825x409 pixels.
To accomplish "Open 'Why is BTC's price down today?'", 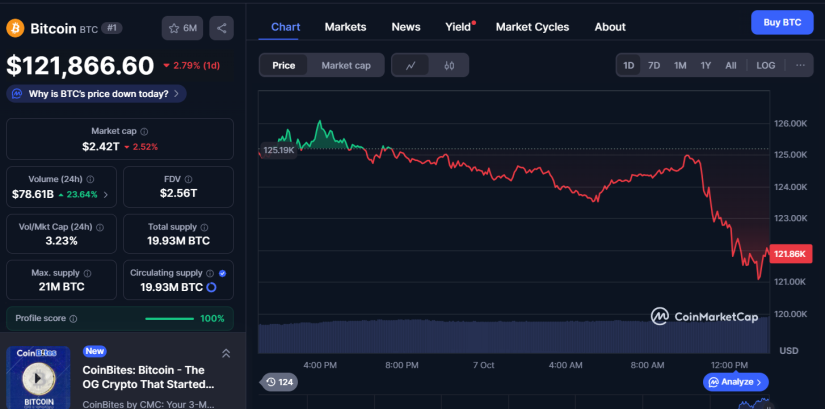I will pos(98,94).
